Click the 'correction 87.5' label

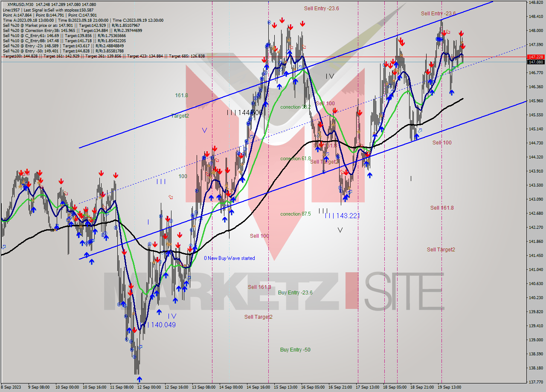(295, 214)
